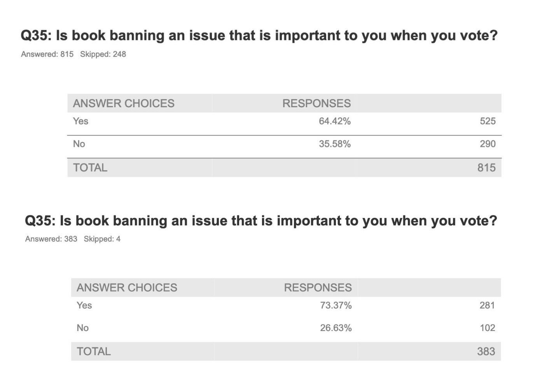Click the first Q35 question heading
Image resolution: width=549 pixels, height=392 pixels.
coord(259,36)
